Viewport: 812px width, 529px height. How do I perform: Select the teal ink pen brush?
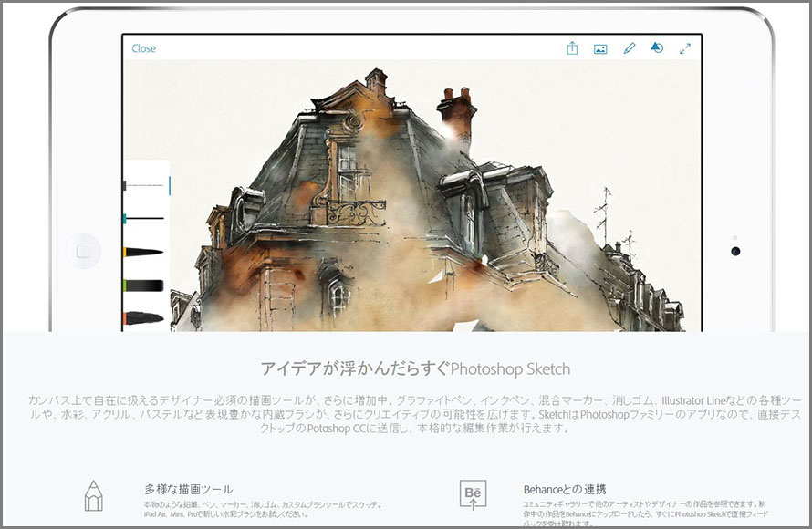point(145,218)
